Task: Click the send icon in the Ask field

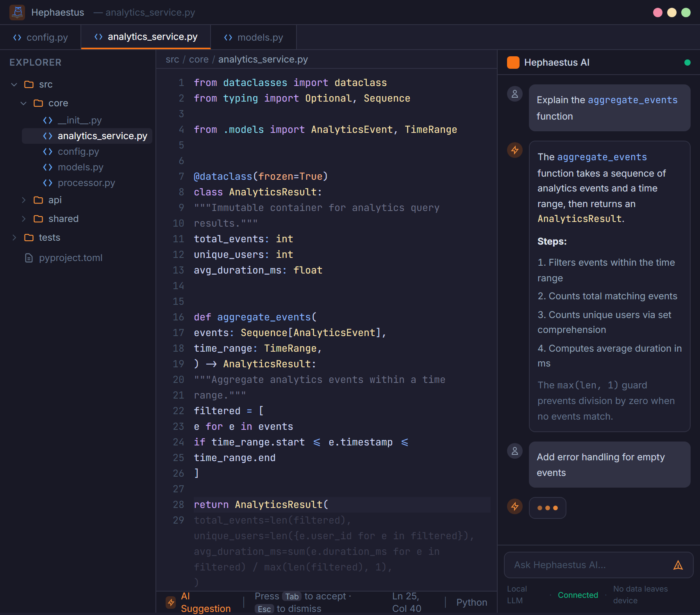Action: coord(679,565)
